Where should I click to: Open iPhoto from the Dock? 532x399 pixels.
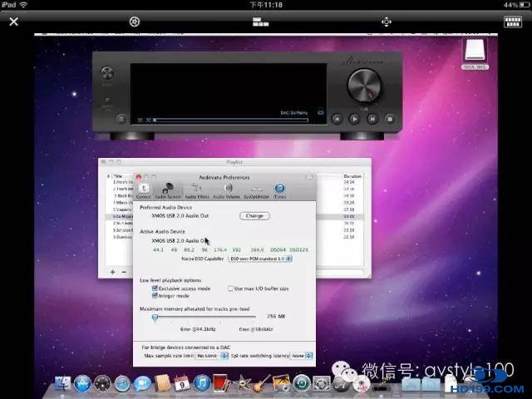click(282, 384)
